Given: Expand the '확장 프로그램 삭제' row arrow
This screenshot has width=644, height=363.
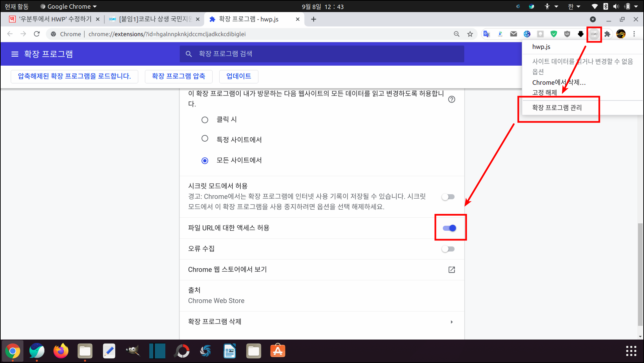Looking at the screenshot, I should (x=452, y=322).
